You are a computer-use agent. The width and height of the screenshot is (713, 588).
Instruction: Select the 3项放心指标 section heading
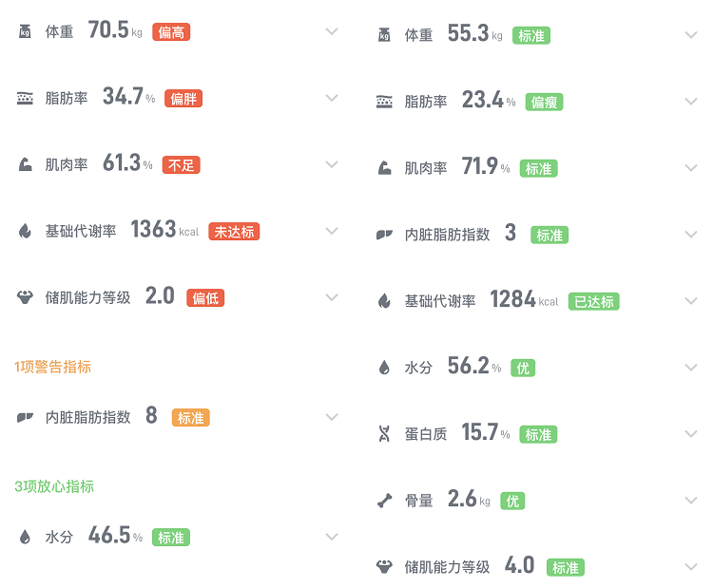54,486
